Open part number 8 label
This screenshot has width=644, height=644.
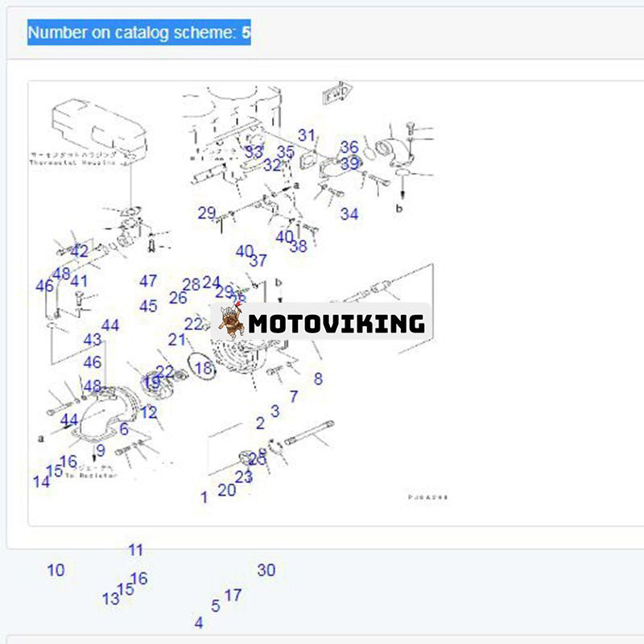pos(318,378)
